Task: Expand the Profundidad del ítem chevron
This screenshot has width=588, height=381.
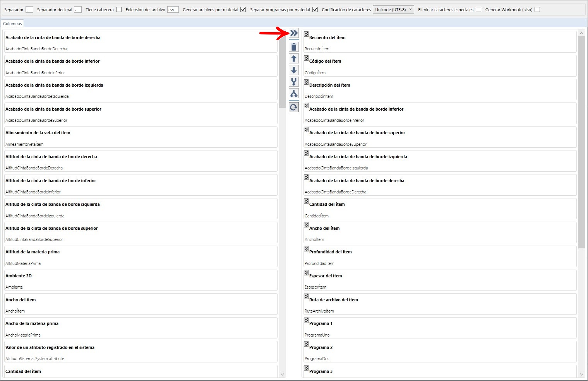Action: point(306,249)
